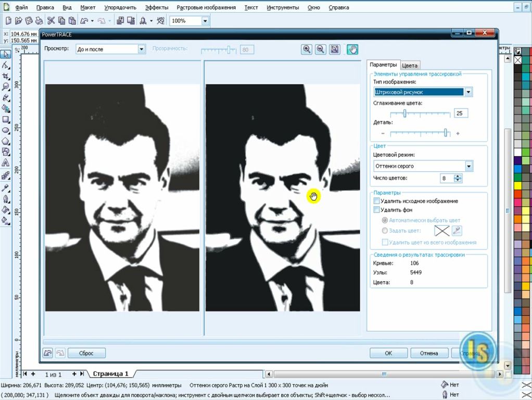The image size is (532, 400).
Task: Click the 'Сглаживание цвета' value field 25
Action: 461,113
